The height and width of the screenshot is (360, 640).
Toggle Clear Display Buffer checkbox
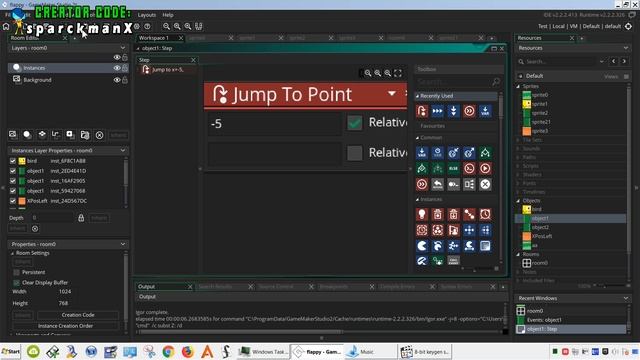[16, 282]
